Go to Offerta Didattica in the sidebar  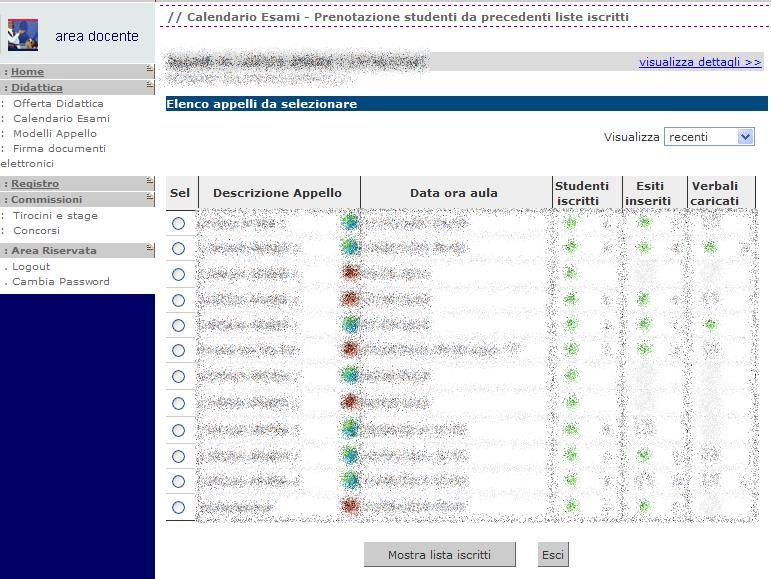pos(58,103)
